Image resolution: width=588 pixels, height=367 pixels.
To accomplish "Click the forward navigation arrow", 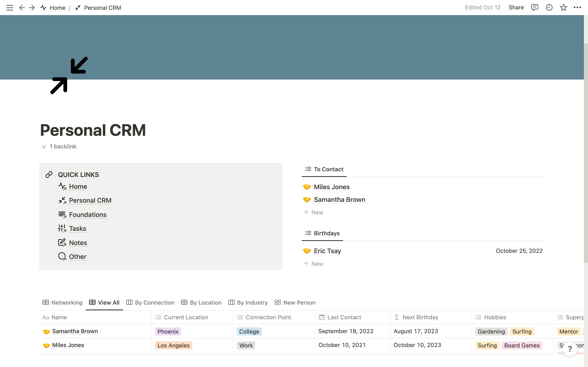I will point(32,8).
